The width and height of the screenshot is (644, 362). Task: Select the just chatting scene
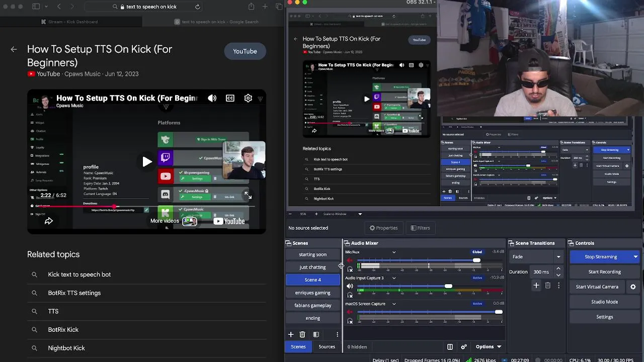[312, 267]
